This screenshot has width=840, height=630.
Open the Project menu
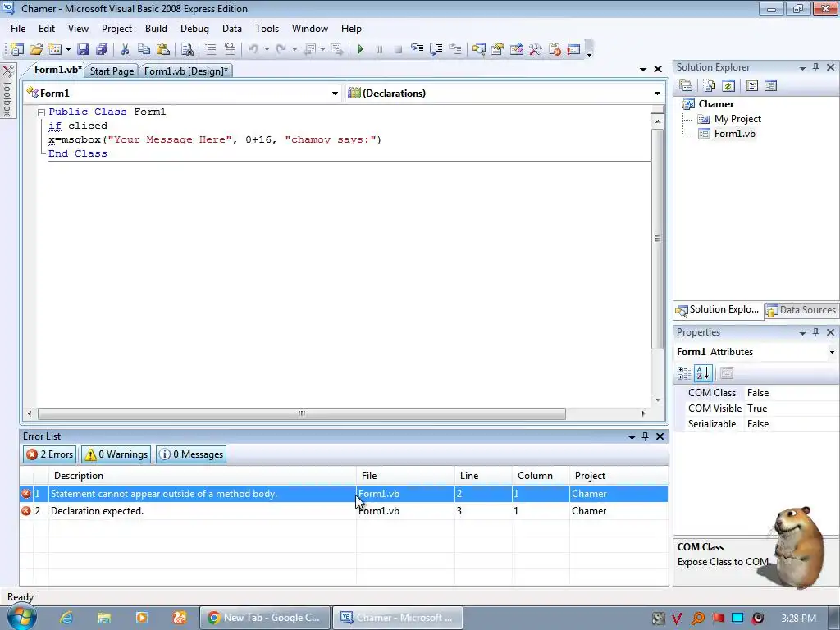[x=116, y=29]
